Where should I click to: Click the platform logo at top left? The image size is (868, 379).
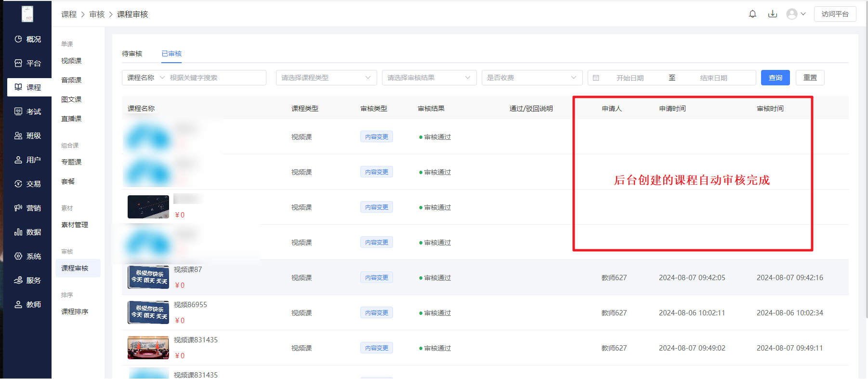[x=27, y=14]
